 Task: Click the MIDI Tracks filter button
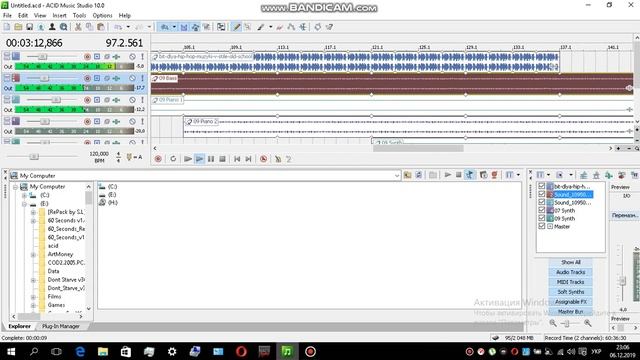click(x=571, y=282)
